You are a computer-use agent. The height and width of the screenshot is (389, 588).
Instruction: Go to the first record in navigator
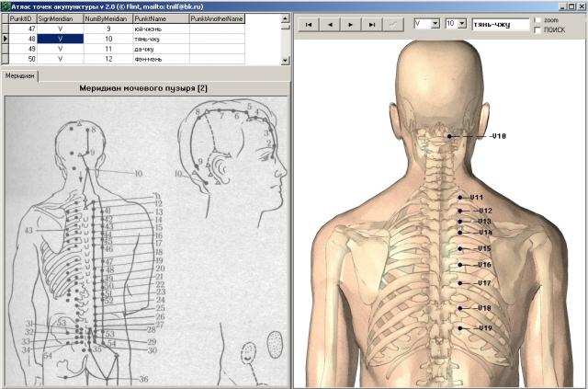[310, 24]
